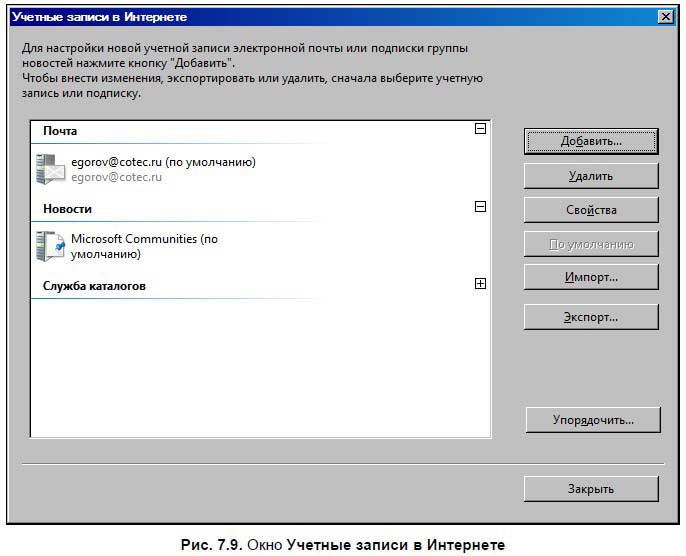Open account Свойства

tap(591, 210)
